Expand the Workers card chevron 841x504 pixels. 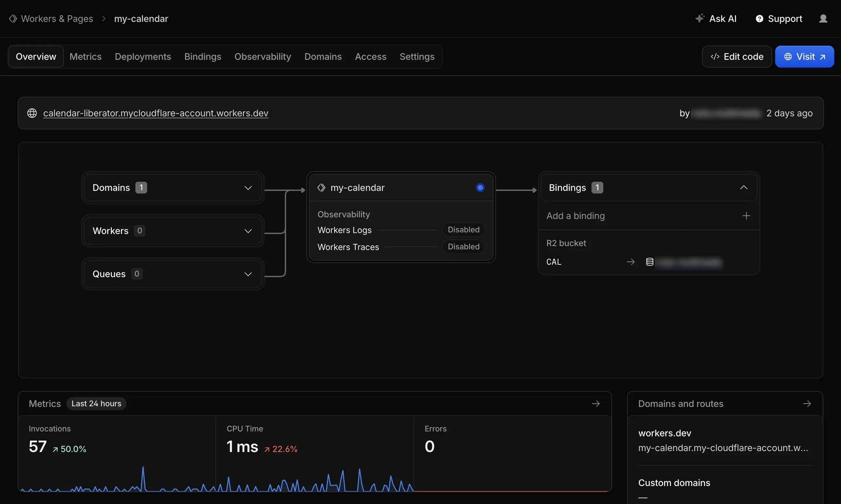tap(248, 231)
